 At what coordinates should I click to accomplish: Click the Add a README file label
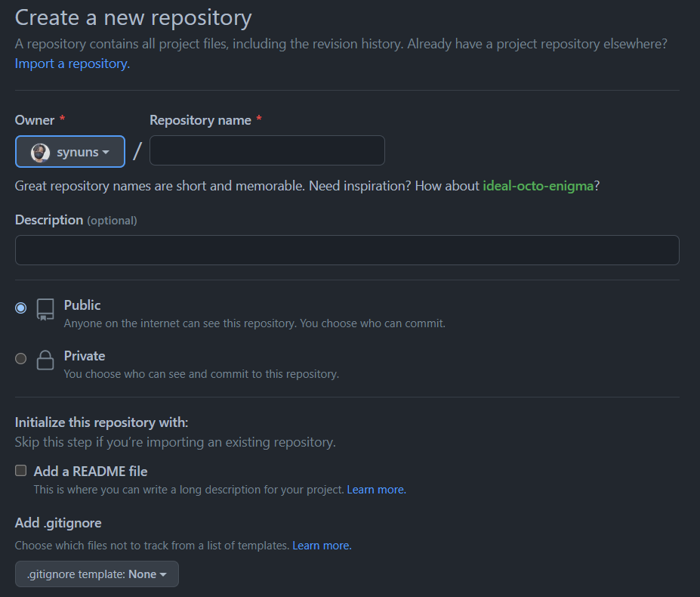click(x=91, y=472)
